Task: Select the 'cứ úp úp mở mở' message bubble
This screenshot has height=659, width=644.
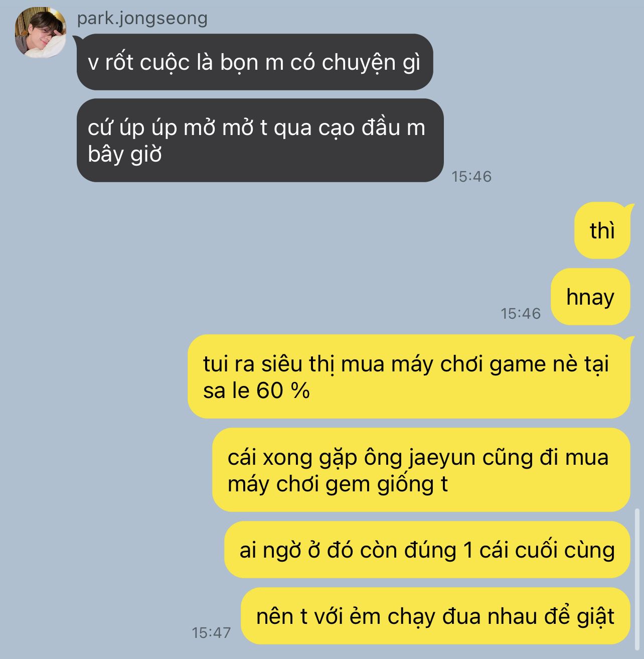Action: point(260,141)
